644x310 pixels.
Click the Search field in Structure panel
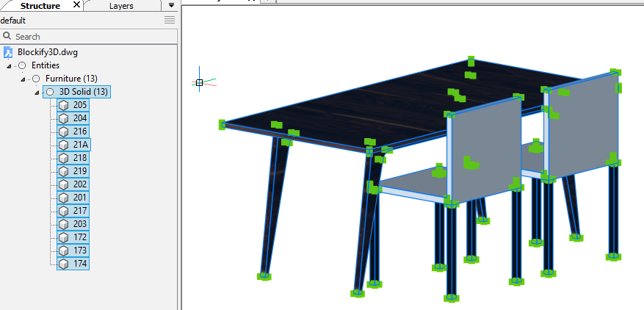coord(89,36)
